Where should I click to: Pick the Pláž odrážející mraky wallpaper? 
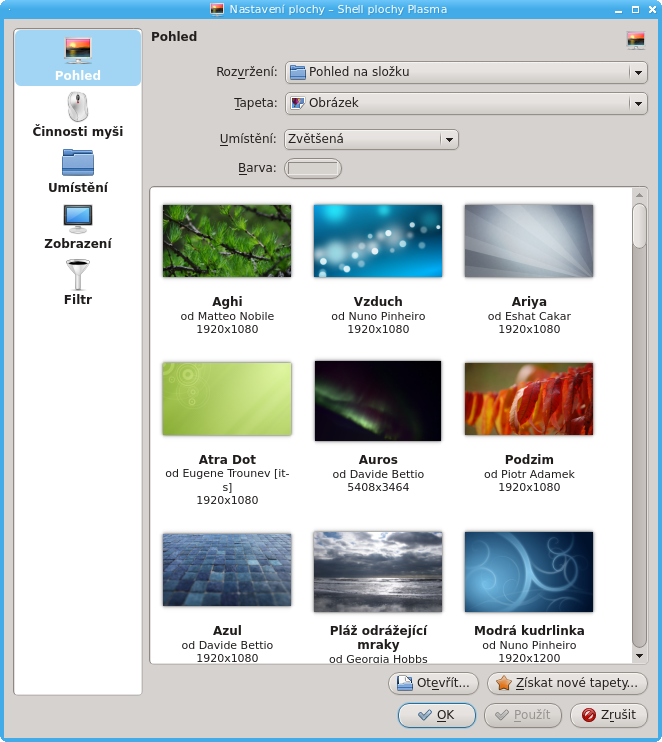[x=378, y=572]
